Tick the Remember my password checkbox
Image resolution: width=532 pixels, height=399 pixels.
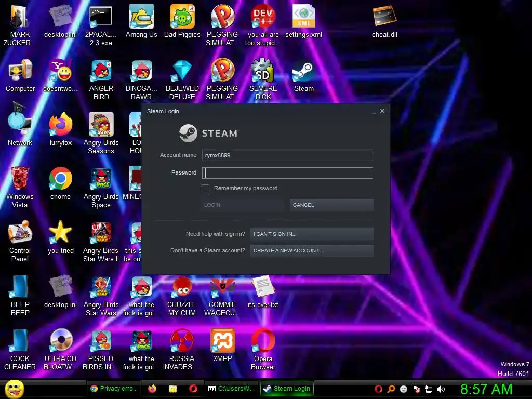205,188
